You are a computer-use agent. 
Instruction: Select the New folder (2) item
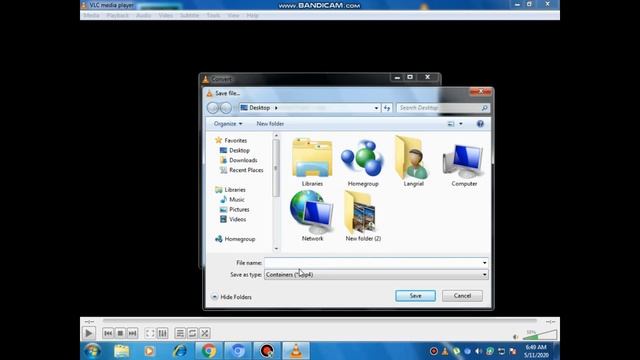pos(363,216)
